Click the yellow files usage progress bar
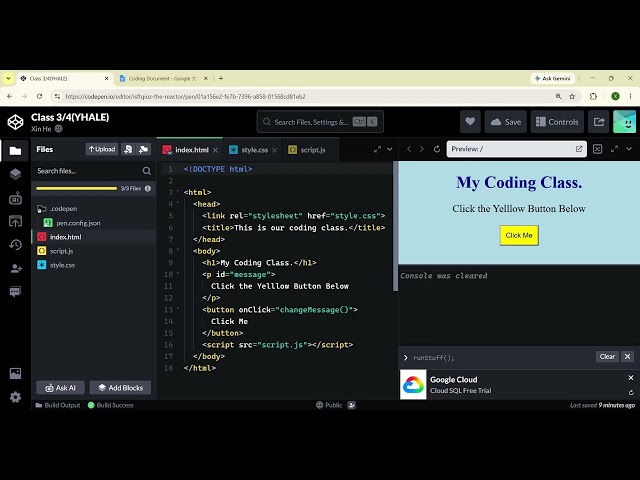 click(76, 189)
